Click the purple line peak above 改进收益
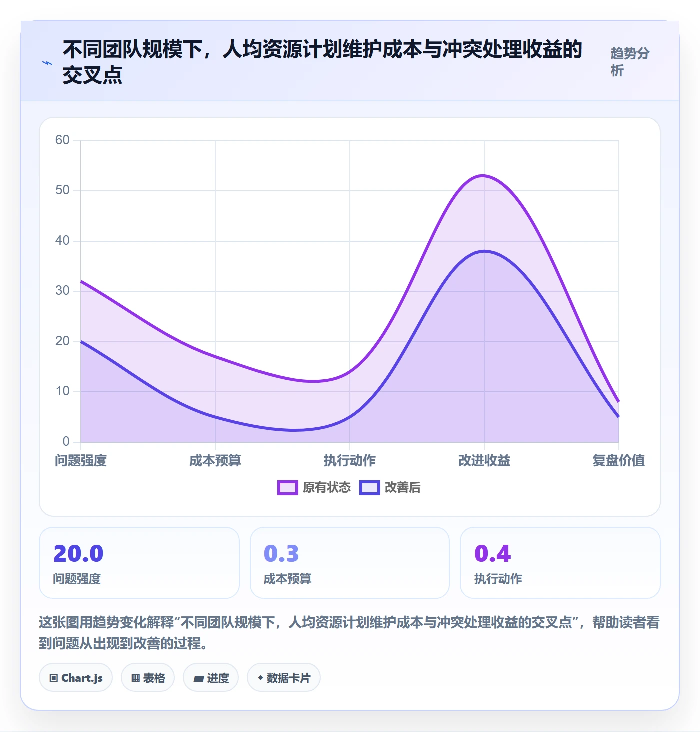Screen dimensions: 700x732 pos(484,176)
